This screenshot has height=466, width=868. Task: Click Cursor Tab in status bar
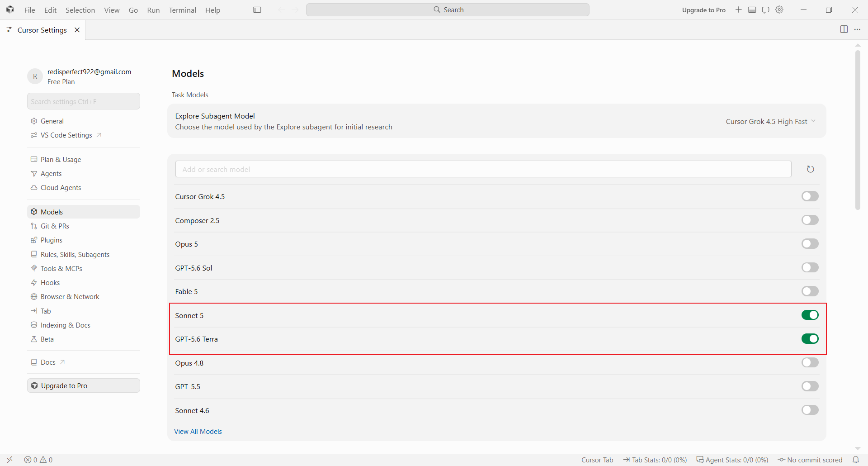point(597,460)
